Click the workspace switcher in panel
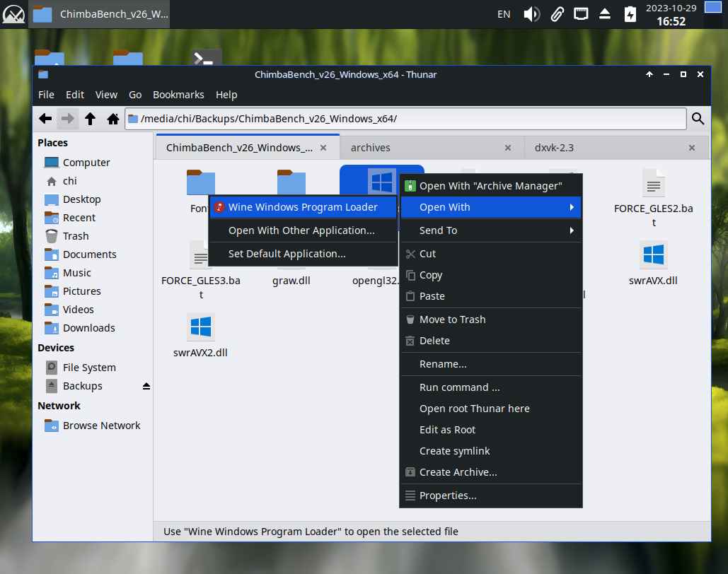This screenshot has width=728, height=574. click(x=713, y=8)
